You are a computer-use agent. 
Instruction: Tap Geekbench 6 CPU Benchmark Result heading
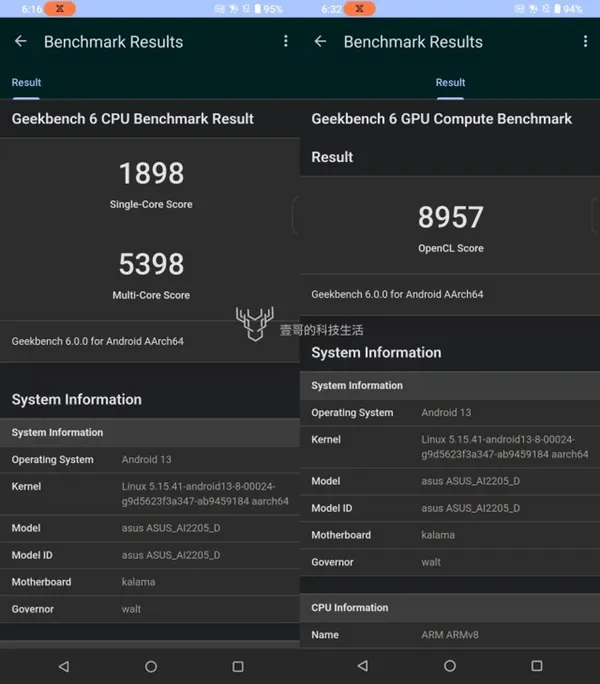[x=133, y=119]
